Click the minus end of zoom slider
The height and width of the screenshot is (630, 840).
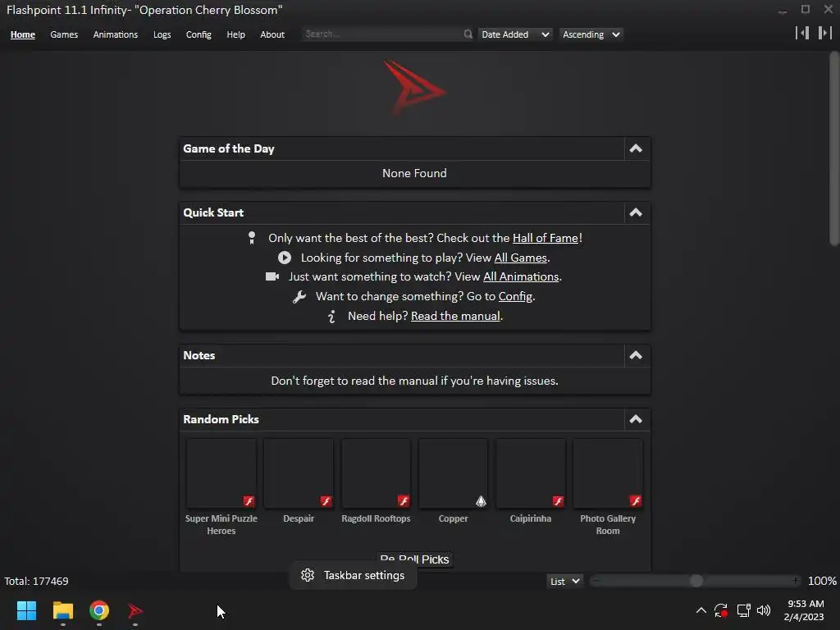(x=596, y=581)
